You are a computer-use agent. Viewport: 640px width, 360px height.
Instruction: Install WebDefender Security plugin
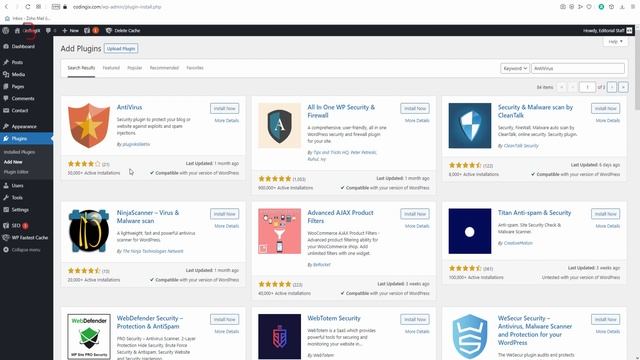coord(224,320)
